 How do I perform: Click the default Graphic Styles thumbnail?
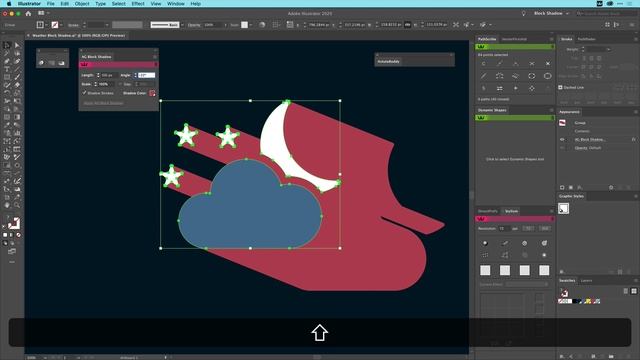coord(563,209)
